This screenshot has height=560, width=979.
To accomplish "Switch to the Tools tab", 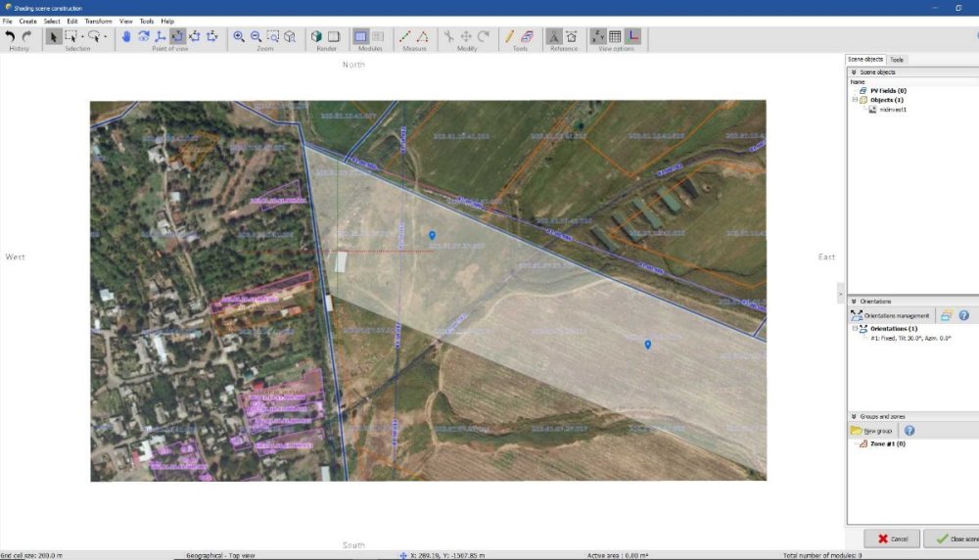I will pyautogui.click(x=897, y=60).
